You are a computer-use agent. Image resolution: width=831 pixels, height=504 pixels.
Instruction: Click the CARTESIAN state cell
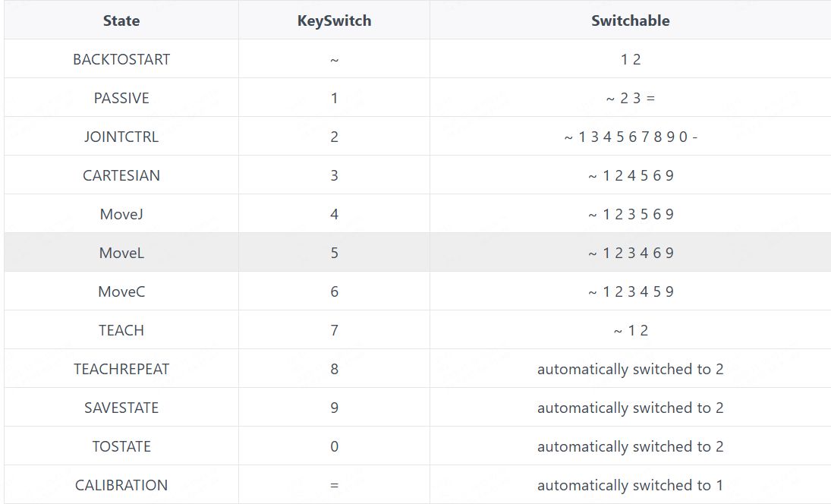tap(121, 175)
